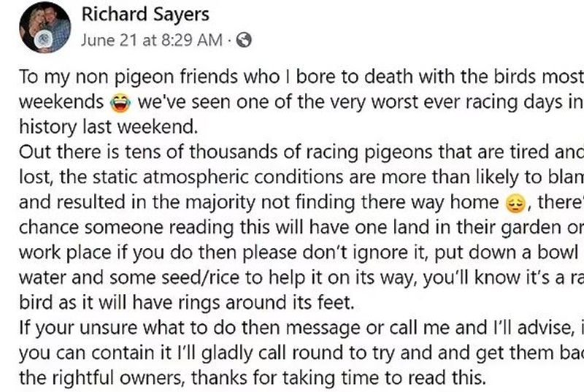The width and height of the screenshot is (584, 392).
Task: Click the text history last weekend
Action: [x=108, y=127]
